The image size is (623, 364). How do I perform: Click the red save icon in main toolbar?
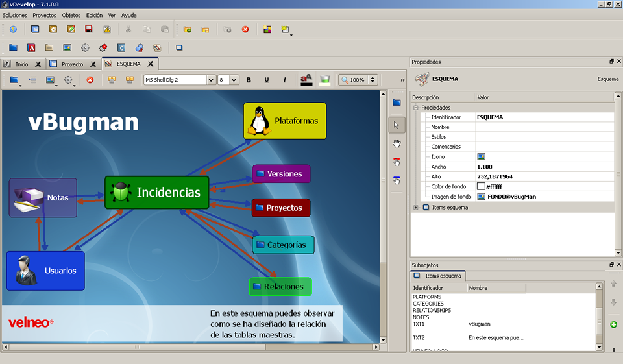pos(89,29)
